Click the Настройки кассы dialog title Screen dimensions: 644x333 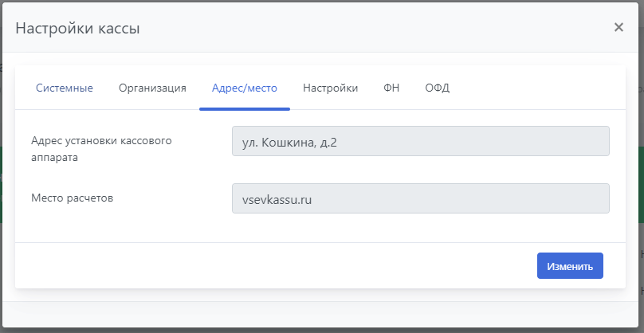point(78,29)
